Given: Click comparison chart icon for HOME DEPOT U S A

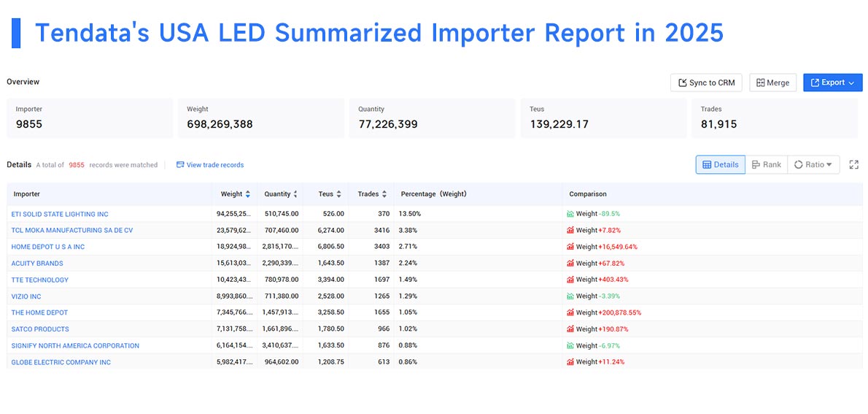Looking at the screenshot, I should coord(570,247).
